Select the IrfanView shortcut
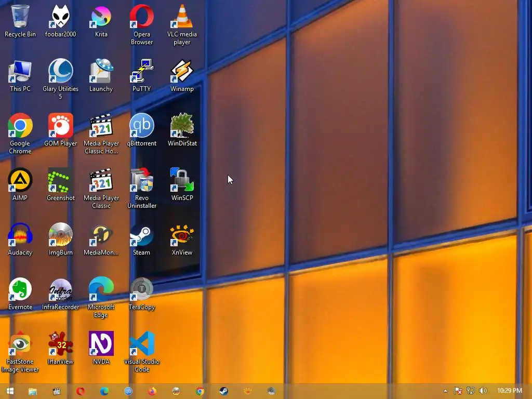532x399 pixels. tap(60, 349)
